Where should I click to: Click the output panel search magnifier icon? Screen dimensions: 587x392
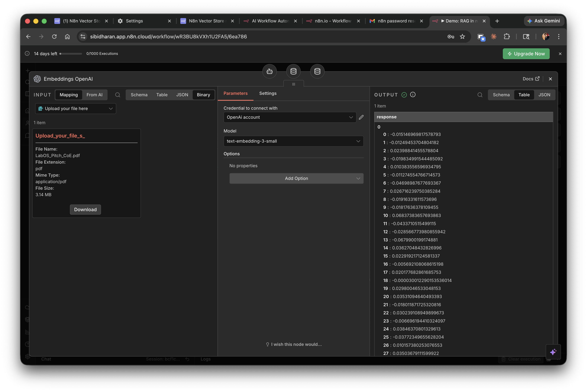click(x=480, y=95)
